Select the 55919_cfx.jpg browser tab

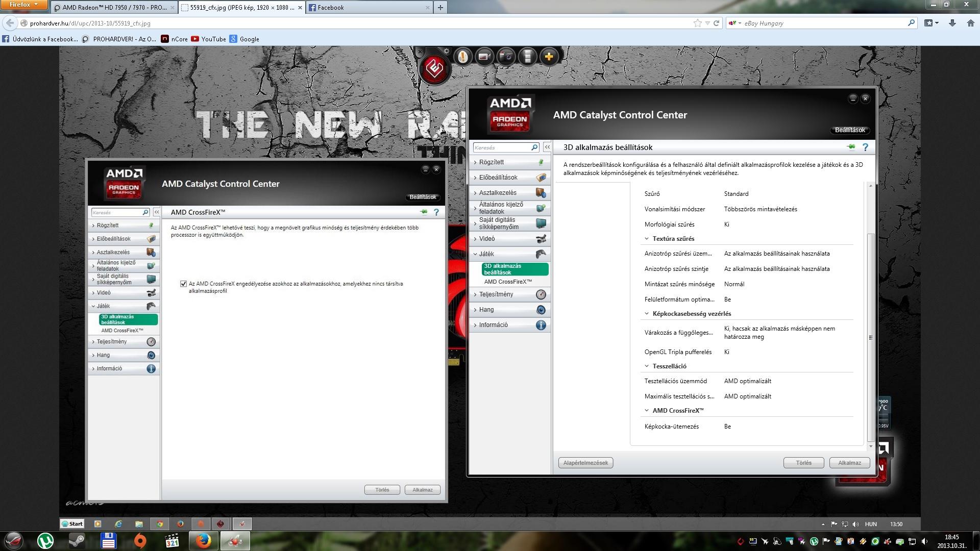[x=241, y=7]
